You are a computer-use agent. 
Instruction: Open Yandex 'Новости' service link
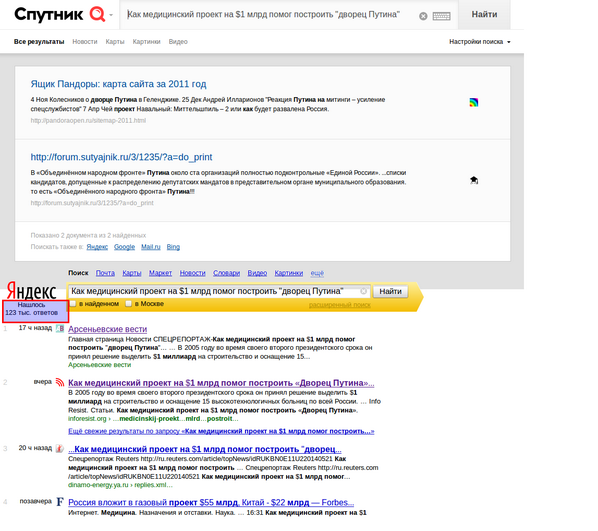193,273
